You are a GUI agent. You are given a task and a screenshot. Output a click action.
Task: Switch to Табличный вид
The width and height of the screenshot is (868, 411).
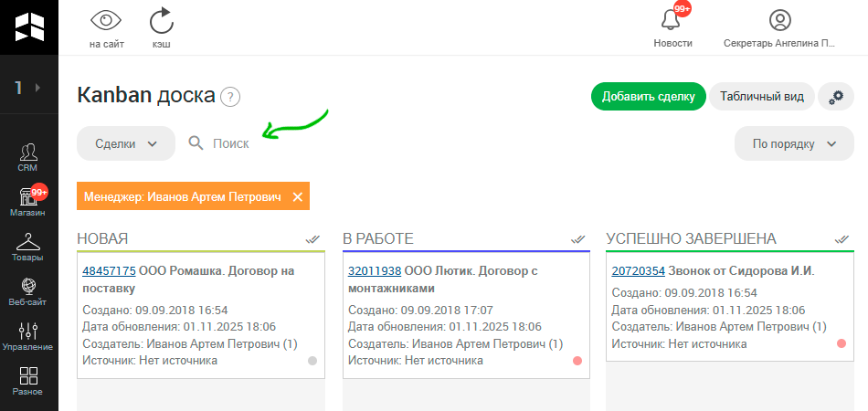coord(761,97)
